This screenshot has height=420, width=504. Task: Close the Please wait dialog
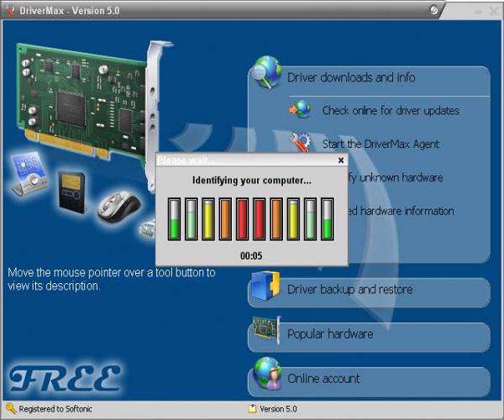[x=341, y=160]
